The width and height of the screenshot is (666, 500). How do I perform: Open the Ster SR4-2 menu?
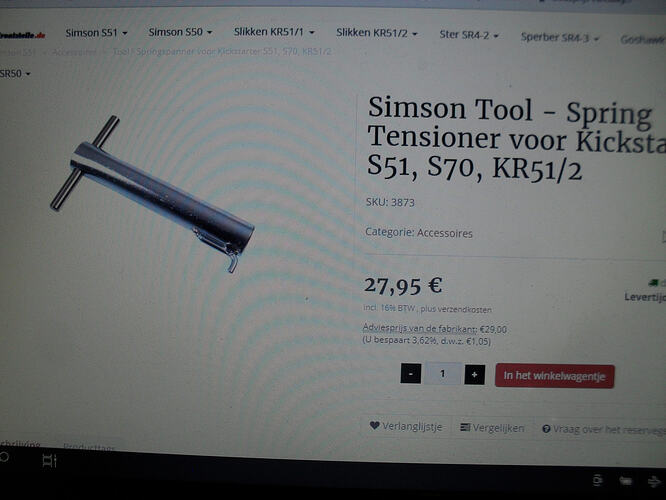[469, 35]
